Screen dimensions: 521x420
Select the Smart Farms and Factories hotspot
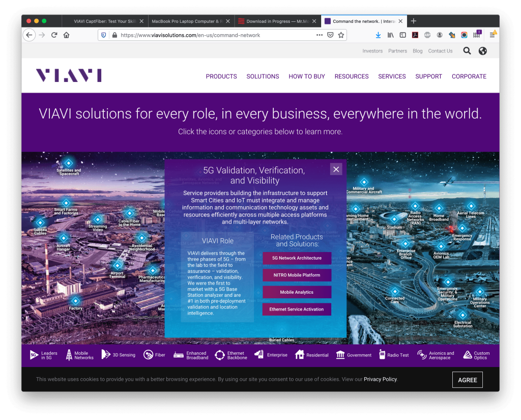point(66,203)
